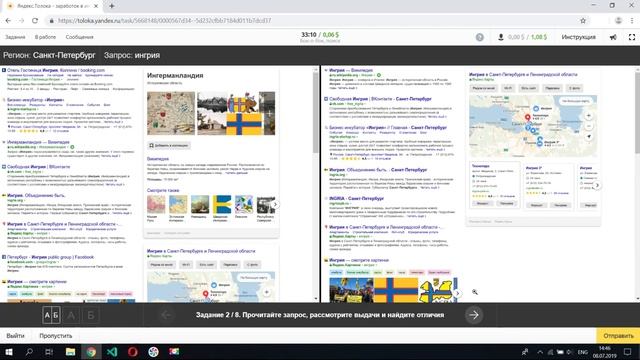This screenshot has height=360, width=640.
Task: Open Ингрия — смотрите картинки result in right panel
Action: tap(359, 260)
